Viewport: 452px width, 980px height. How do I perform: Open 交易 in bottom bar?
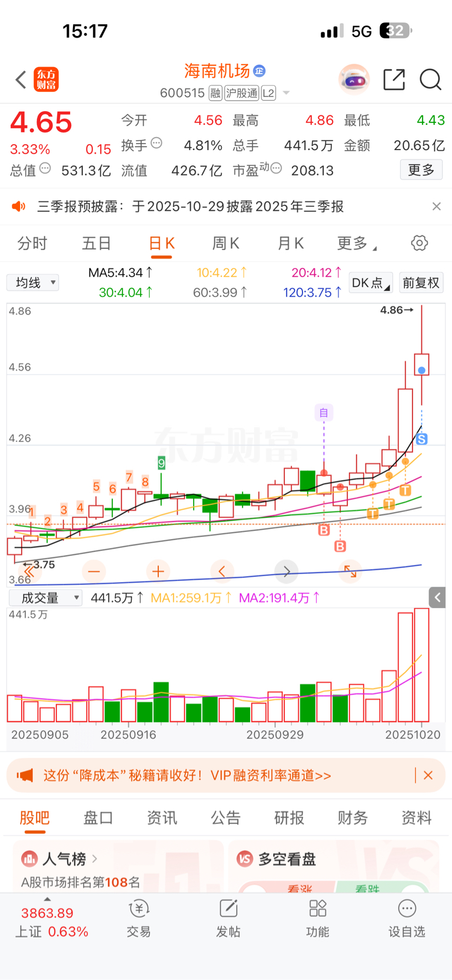tap(139, 919)
